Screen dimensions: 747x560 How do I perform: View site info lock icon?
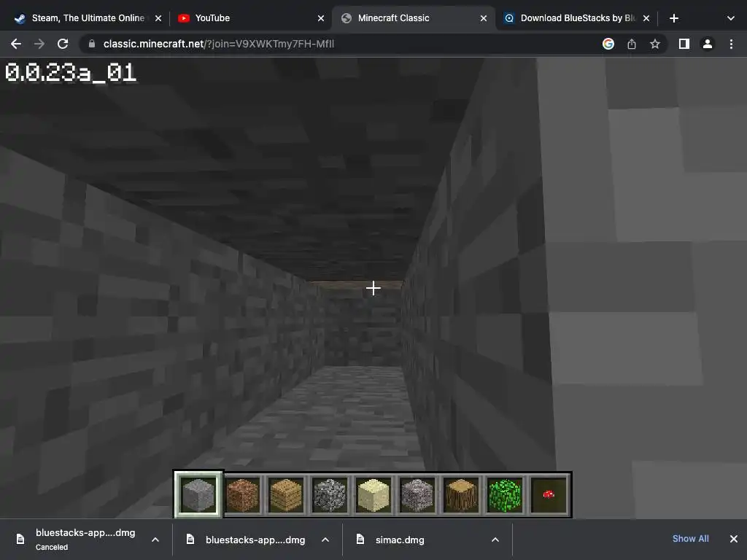tap(92, 44)
